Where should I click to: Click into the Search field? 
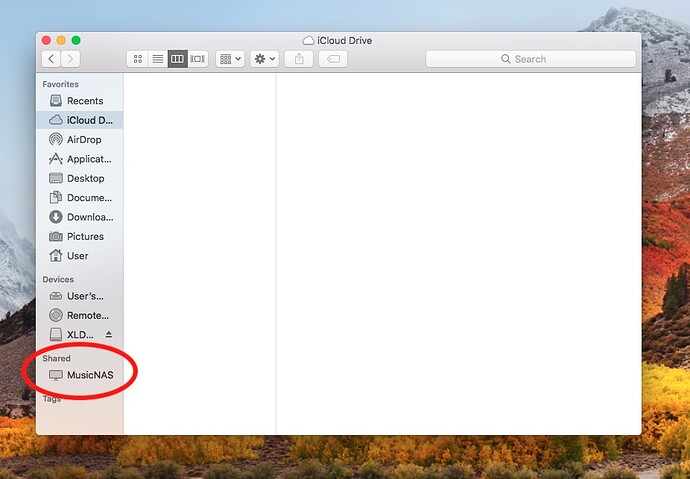(x=531, y=59)
